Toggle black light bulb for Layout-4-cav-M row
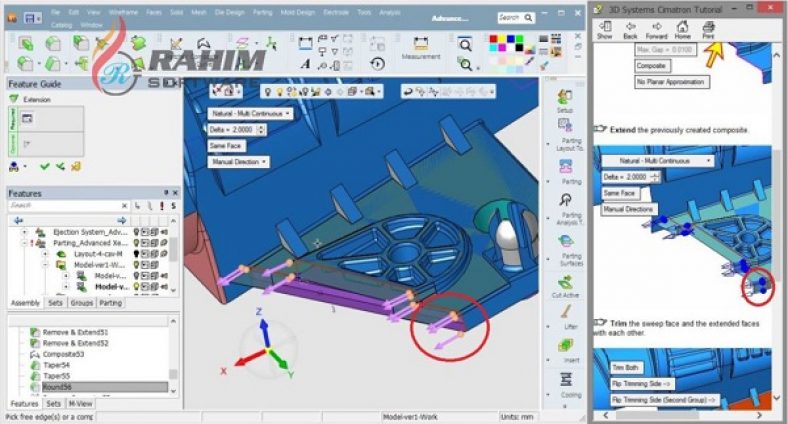 coord(136,254)
